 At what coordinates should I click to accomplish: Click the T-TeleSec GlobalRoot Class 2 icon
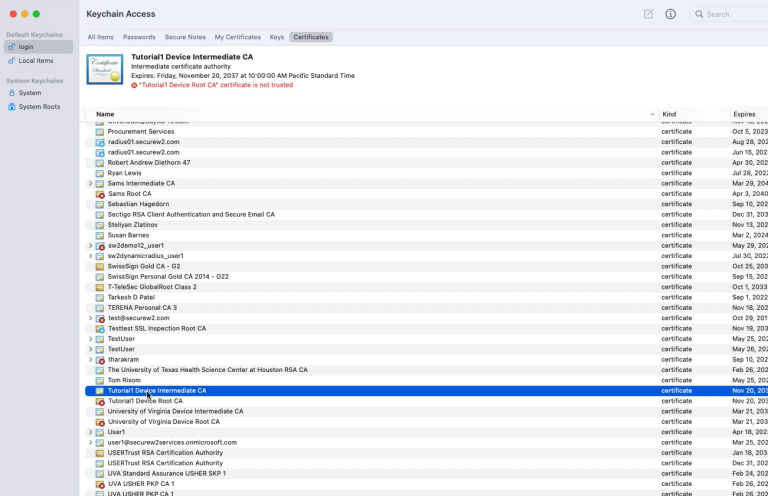click(x=100, y=287)
